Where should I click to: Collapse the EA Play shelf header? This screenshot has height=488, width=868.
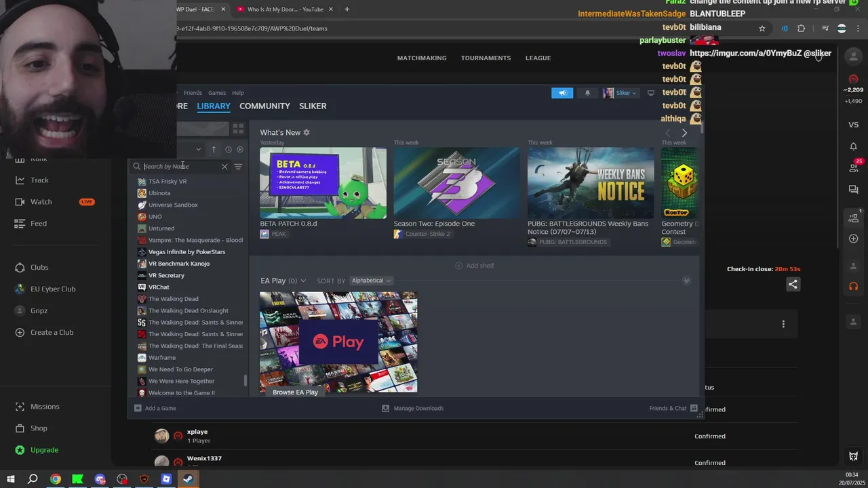coord(283,281)
